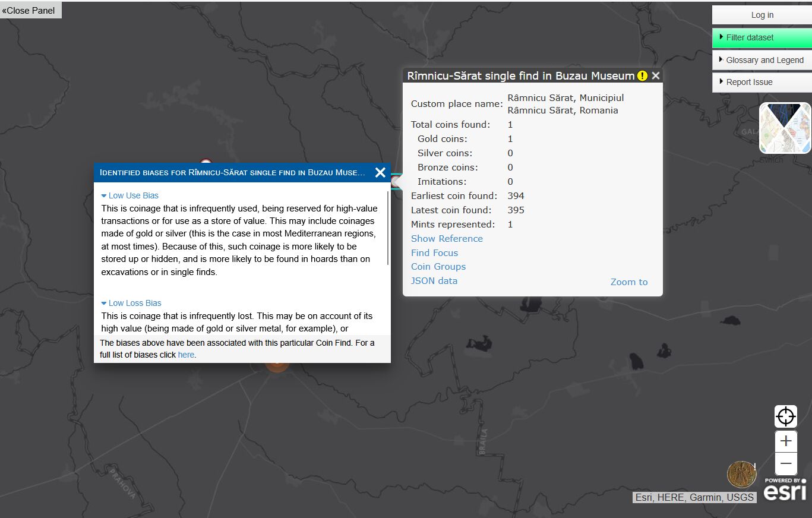This screenshot has width=812, height=518.
Task: Click the Log in button
Action: click(762, 15)
